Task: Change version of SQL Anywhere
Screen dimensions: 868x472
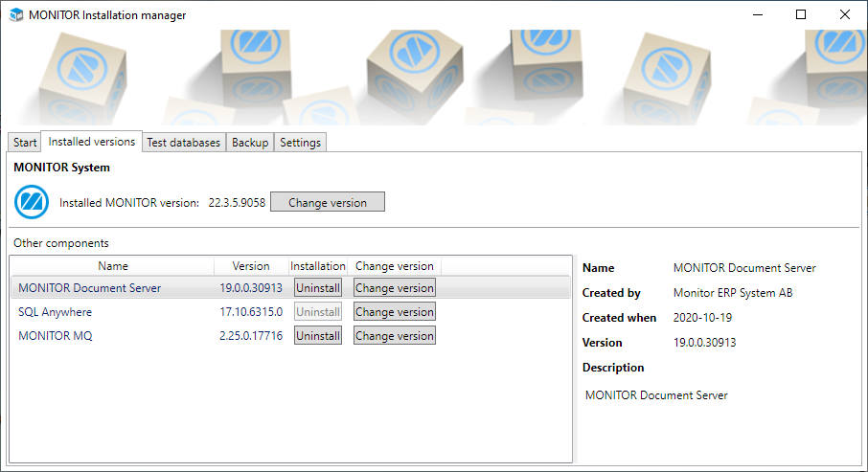Action: click(x=394, y=312)
